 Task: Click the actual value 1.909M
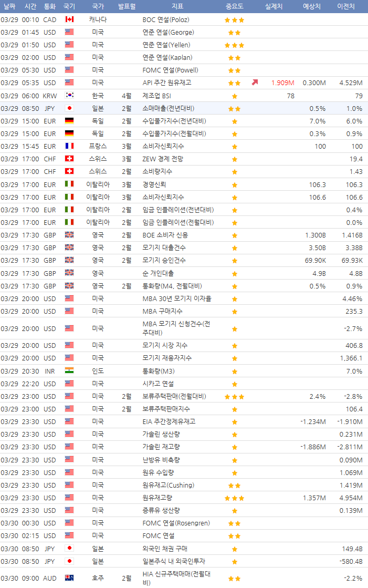(282, 82)
